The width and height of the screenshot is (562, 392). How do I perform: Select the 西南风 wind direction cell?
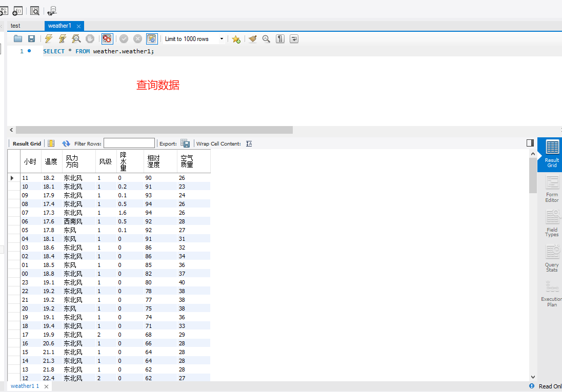[79, 221]
